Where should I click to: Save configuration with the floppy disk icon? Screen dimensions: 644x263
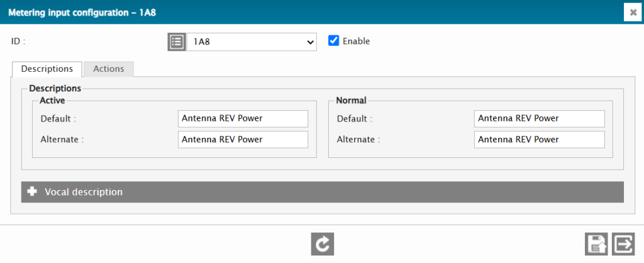pyautogui.click(x=596, y=244)
